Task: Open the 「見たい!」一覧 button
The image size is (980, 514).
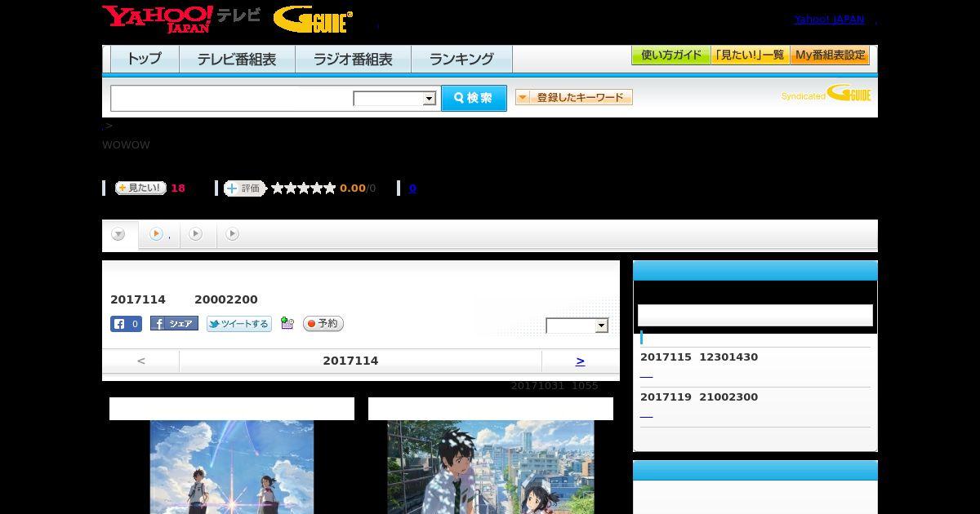Action: (x=750, y=55)
